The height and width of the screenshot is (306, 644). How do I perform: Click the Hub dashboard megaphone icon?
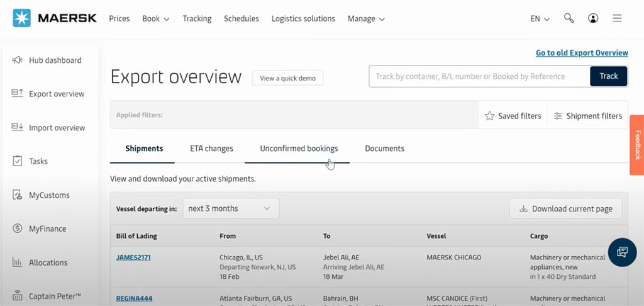pos(18,60)
